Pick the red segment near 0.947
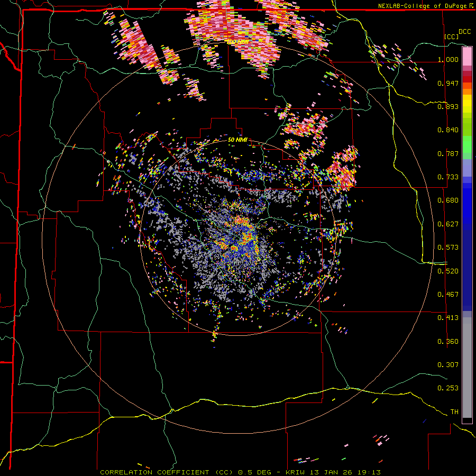The height and width of the screenshot is (476, 476). [467, 79]
